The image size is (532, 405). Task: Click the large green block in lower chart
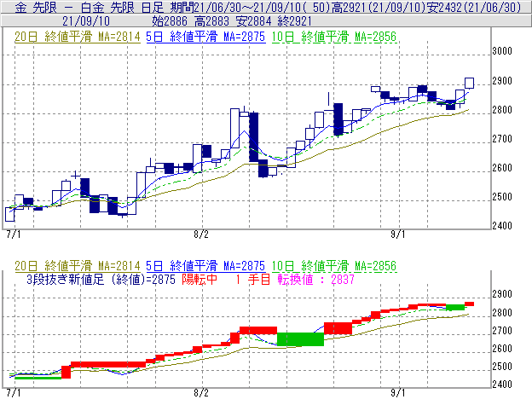[x=300, y=338]
